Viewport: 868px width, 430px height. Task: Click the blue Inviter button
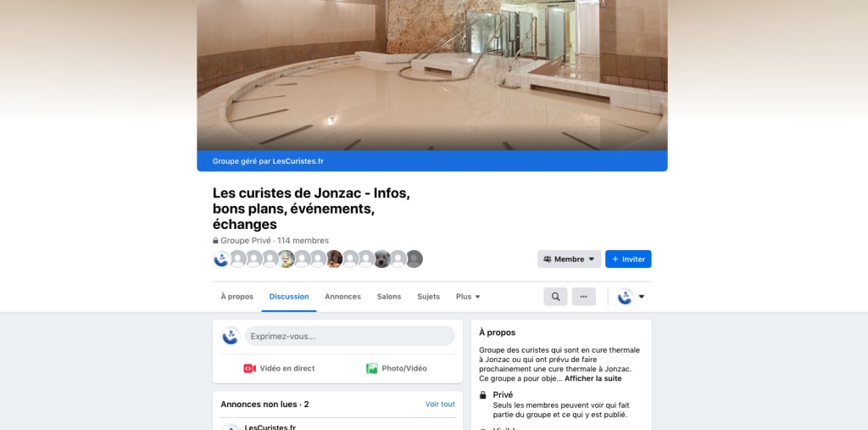[628, 259]
